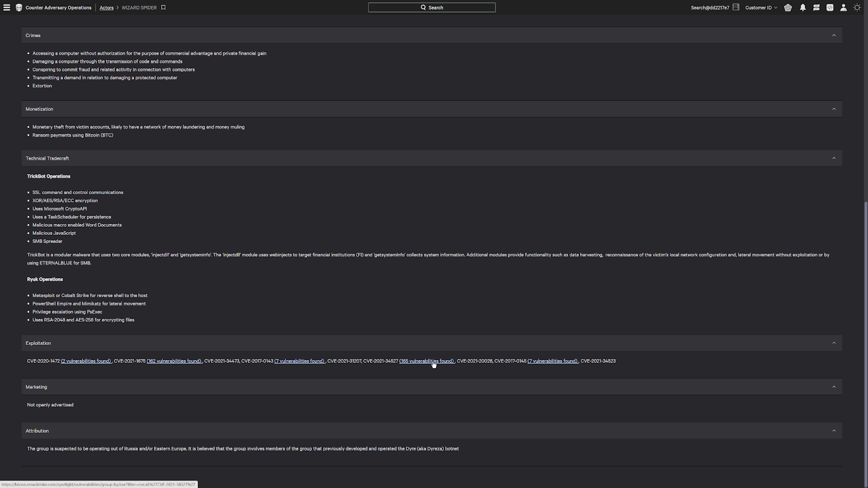Click the TrickBot Operations heading
Viewport: 868px width, 488px height.
[49, 176]
